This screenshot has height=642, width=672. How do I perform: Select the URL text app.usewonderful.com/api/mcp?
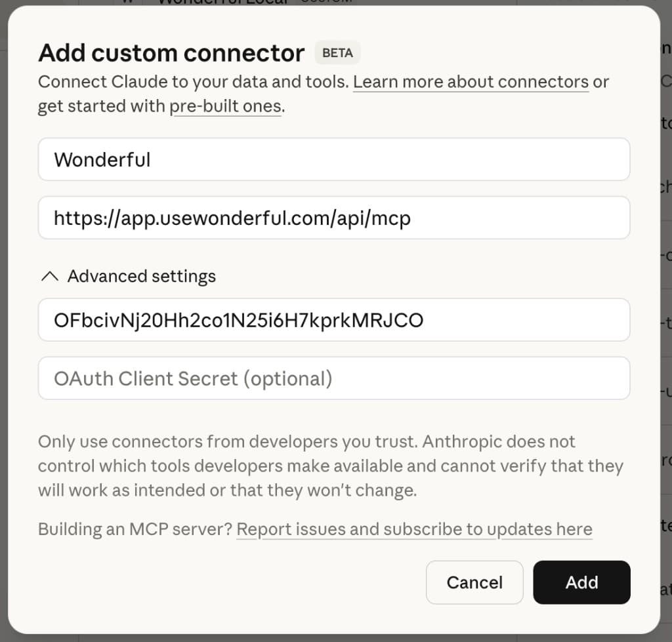tap(233, 218)
